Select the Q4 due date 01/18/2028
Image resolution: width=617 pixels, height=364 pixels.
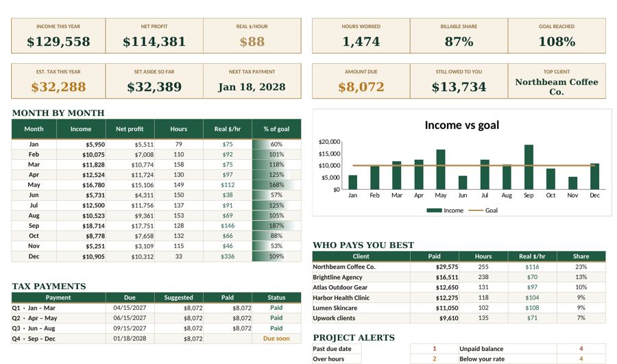click(130, 339)
